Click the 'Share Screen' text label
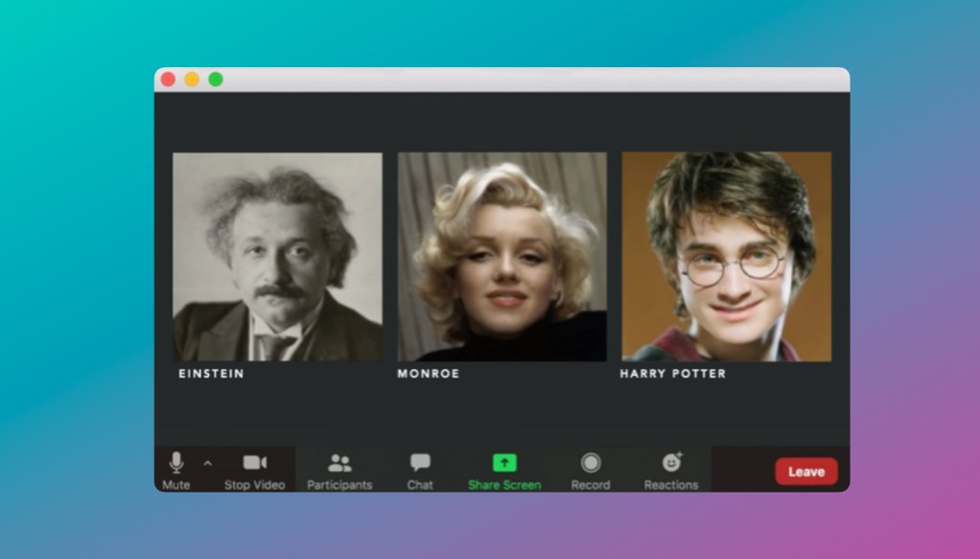This screenshot has width=980, height=559. pyautogui.click(x=504, y=485)
